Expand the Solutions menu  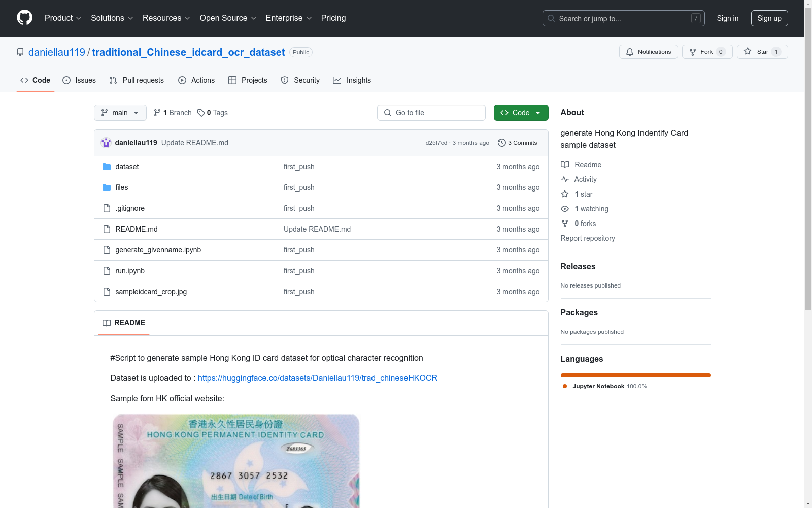point(112,18)
